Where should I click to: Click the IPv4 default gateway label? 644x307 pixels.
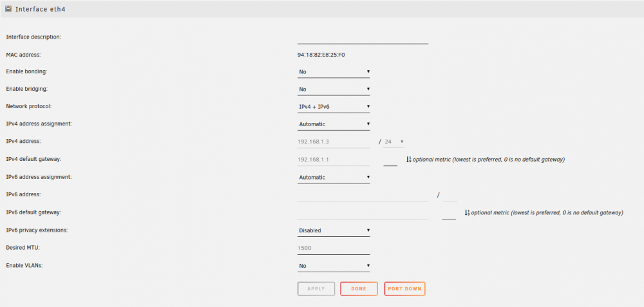(x=33, y=159)
